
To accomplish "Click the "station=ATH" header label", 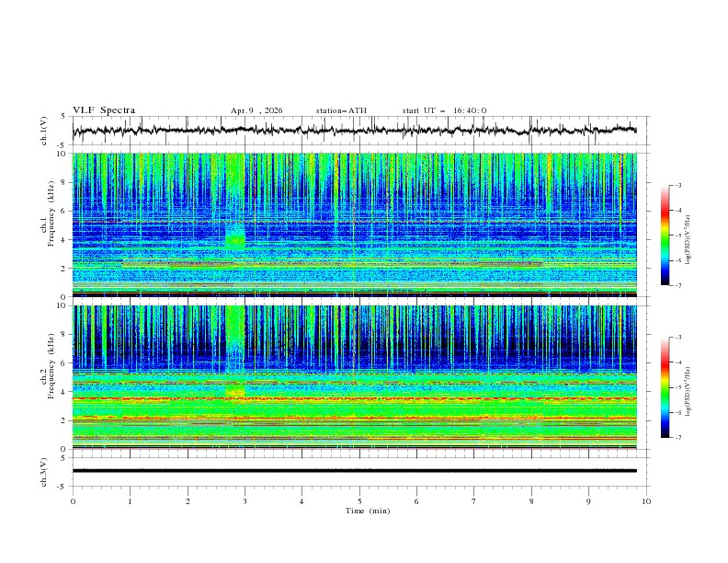I will pos(341,110).
